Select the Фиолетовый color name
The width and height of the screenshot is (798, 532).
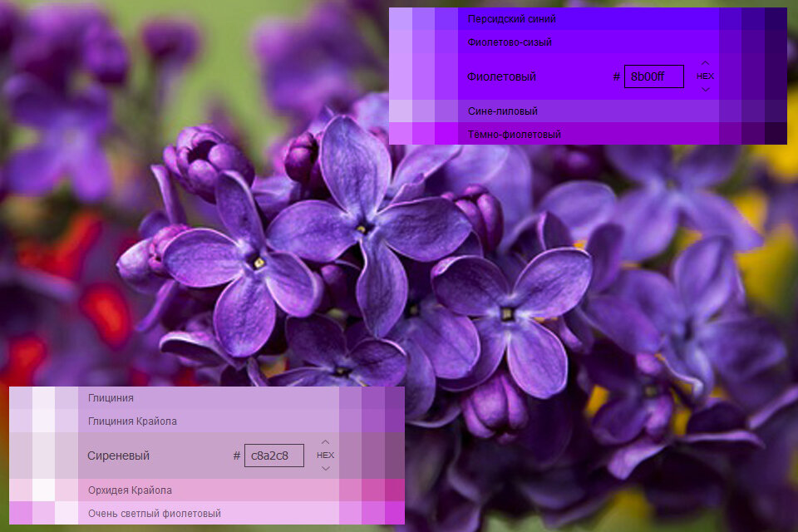(501, 76)
